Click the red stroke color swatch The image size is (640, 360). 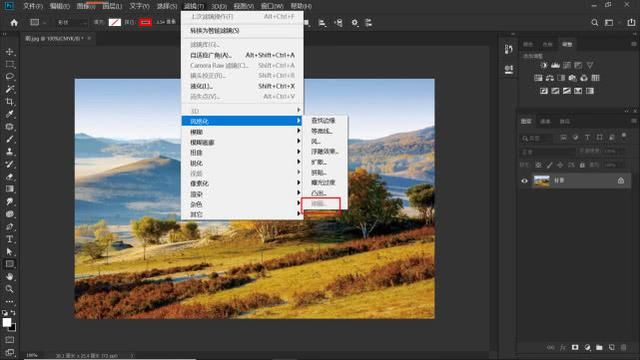pos(145,22)
